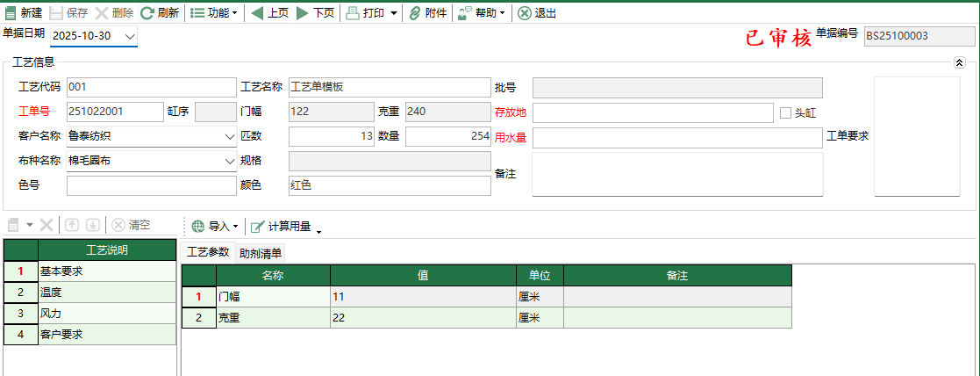Click the 匹数 field showing 13
This screenshot has width=980, height=376.
(332, 136)
